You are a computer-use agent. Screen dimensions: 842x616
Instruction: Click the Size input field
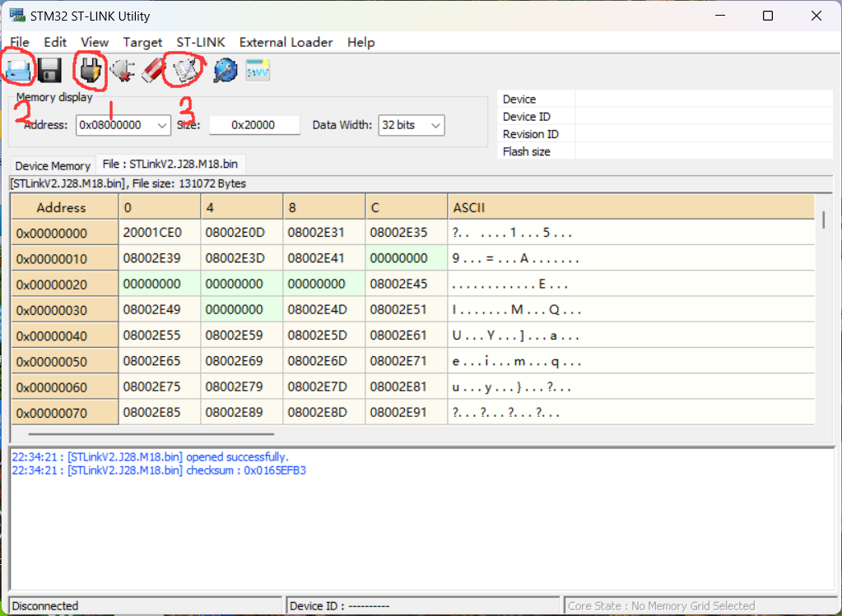pyautogui.click(x=254, y=126)
